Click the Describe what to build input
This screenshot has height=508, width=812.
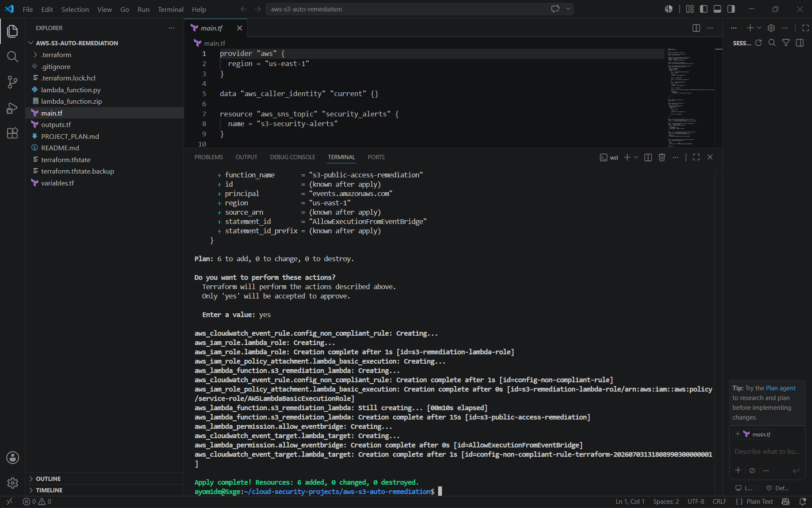coord(768,452)
